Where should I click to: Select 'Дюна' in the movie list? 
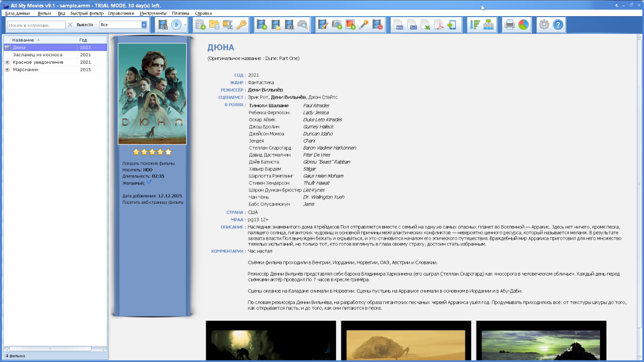(56, 47)
